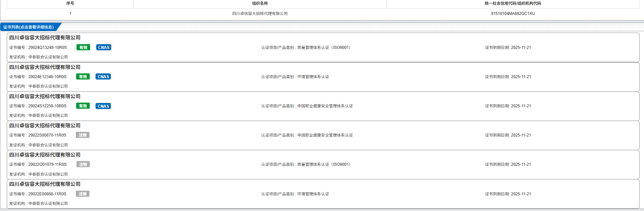Screen dimensions: 644x211
Task: Open certificate 29022Q01079-11R0S entry
Action: (x=323, y=164)
